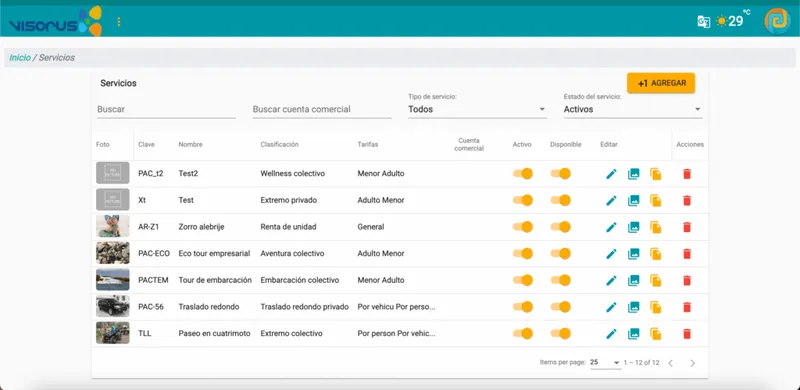This screenshot has width=800, height=390.
Task: Duplicate the Zorro alebrije service
Action: point(656,227)
